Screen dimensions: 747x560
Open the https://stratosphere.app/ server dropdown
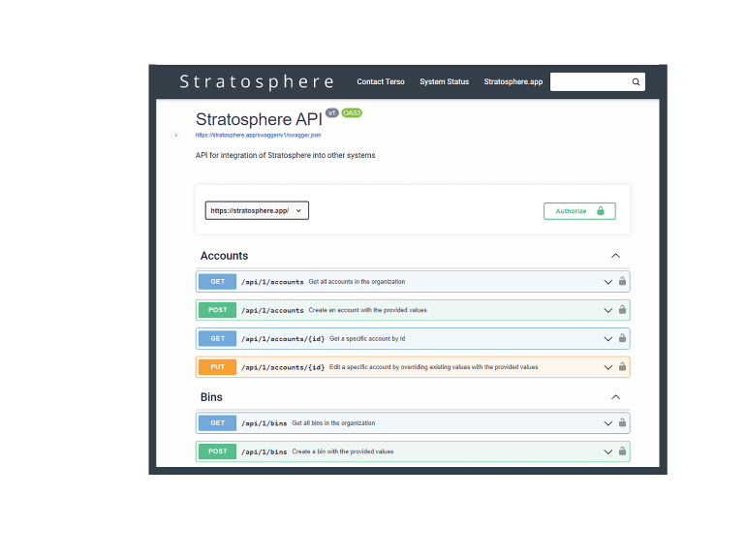coord(257,210)
